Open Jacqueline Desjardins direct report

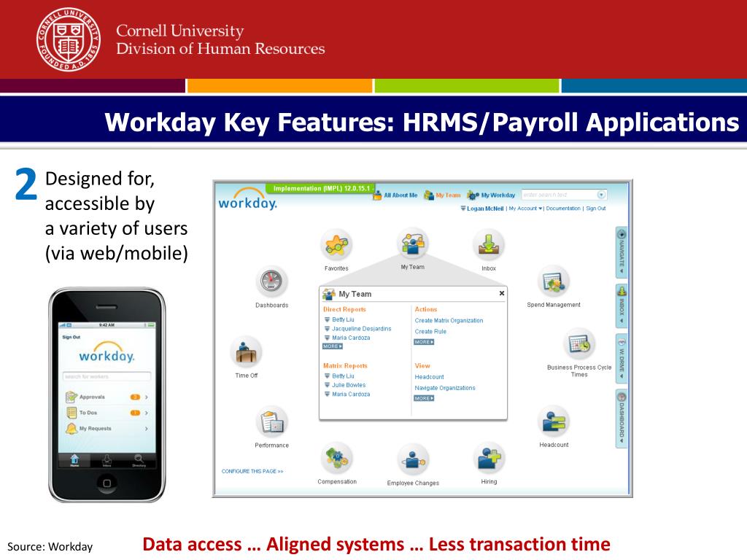pos(362,329)
